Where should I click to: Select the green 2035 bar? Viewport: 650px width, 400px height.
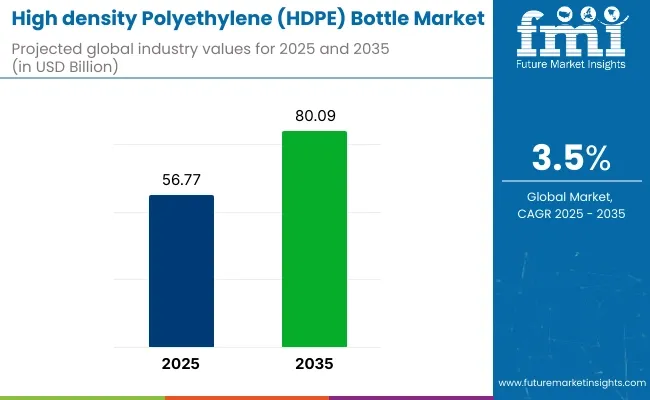pos(314,238)
